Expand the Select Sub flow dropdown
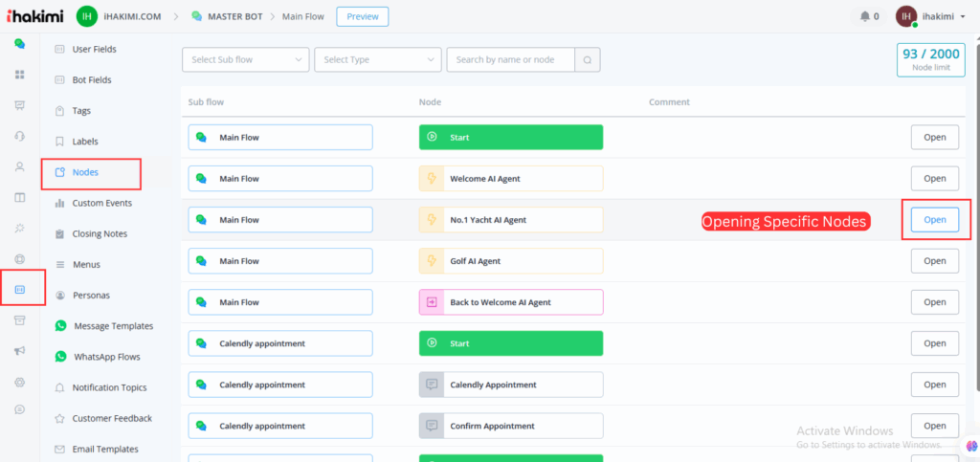Image resolution: width=980 pixels, height=462 pixels. [x=245, y=59]
